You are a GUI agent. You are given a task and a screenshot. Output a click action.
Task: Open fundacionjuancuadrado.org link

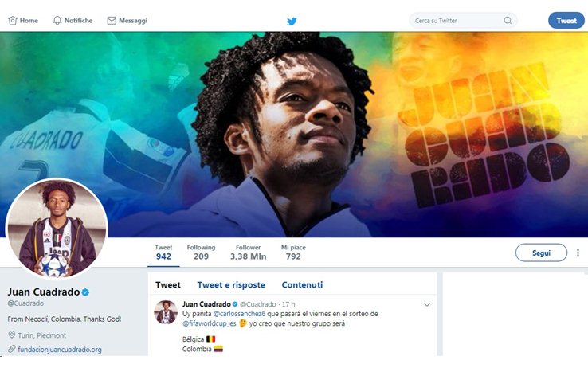coord(60,350)
